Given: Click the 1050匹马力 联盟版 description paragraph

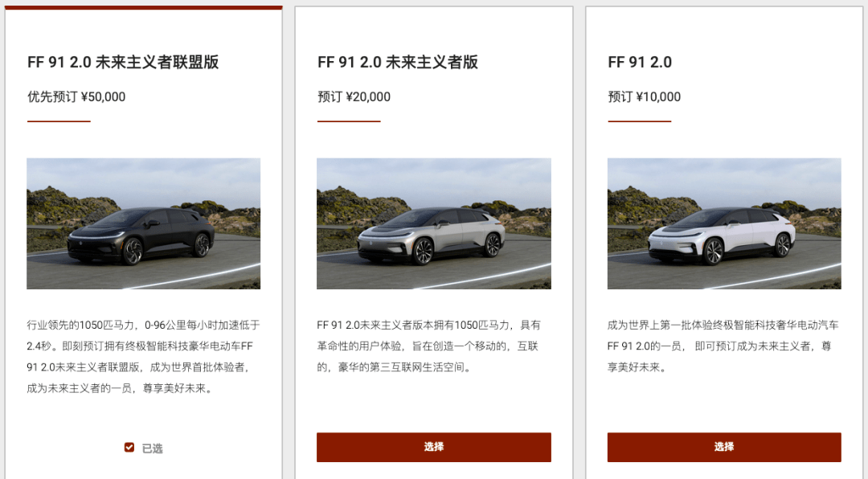Looking at the screenshot, I should [143, 357].
